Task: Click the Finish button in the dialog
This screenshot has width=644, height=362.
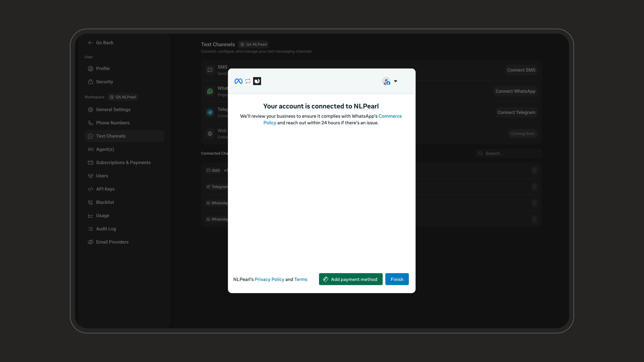Action: point(397,279)
